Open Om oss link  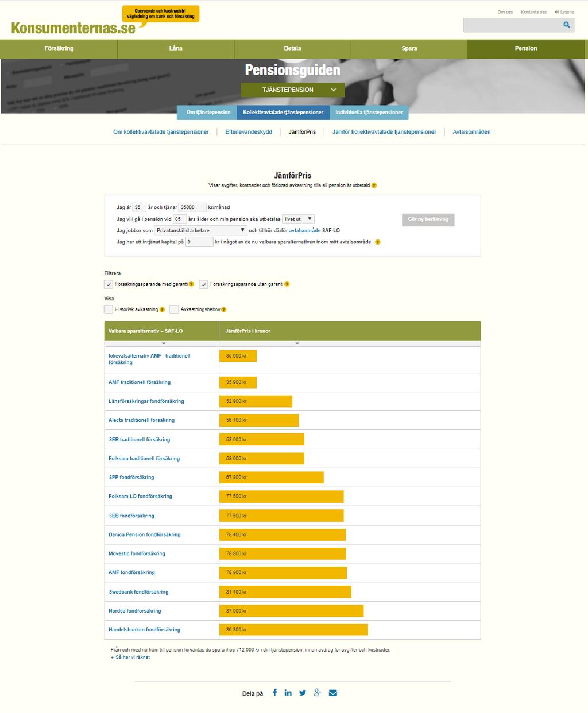[505, 12]
